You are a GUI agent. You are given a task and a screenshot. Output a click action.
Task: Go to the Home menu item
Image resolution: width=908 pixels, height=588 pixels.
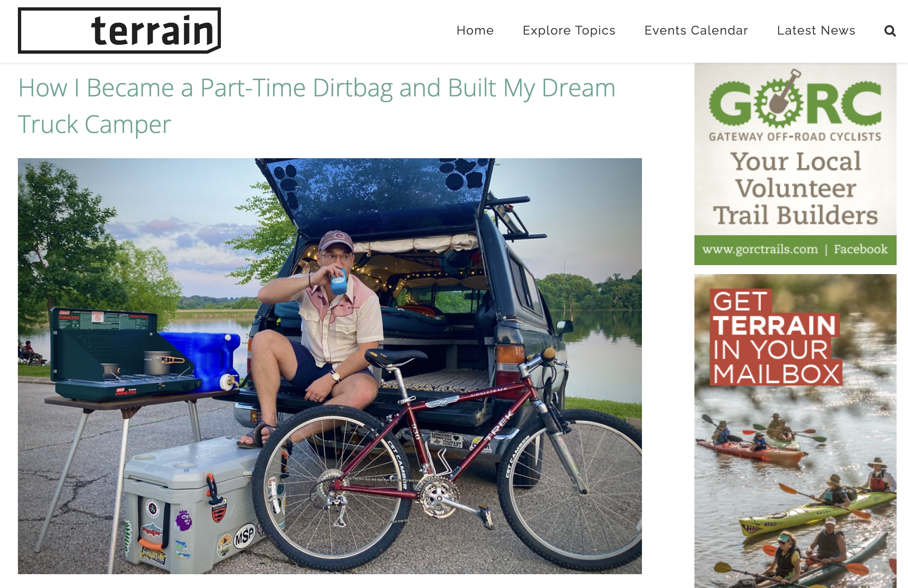click(x=475, y=30)
